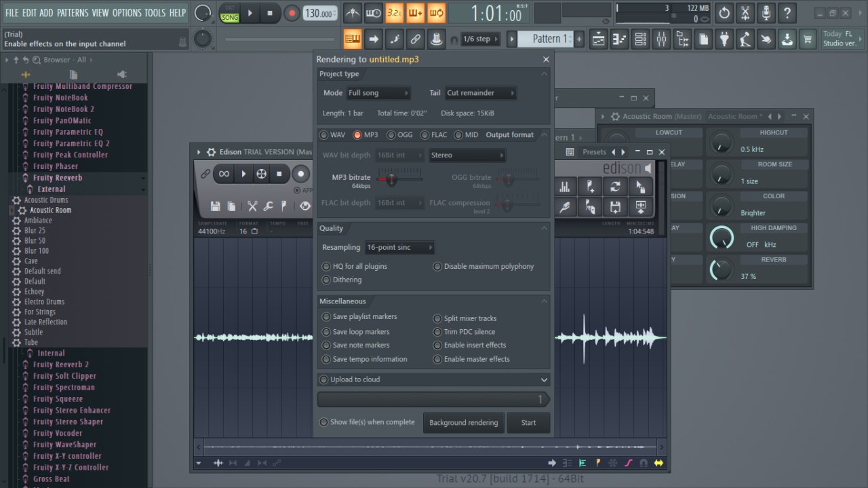Click the Background rendering button
The width and height of the screenshot is (868, 488).
(x=464, y=422)
